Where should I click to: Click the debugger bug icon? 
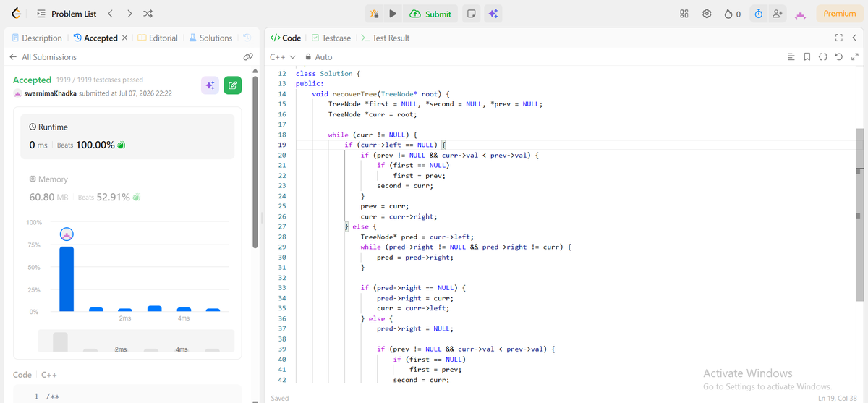[375, 14]
